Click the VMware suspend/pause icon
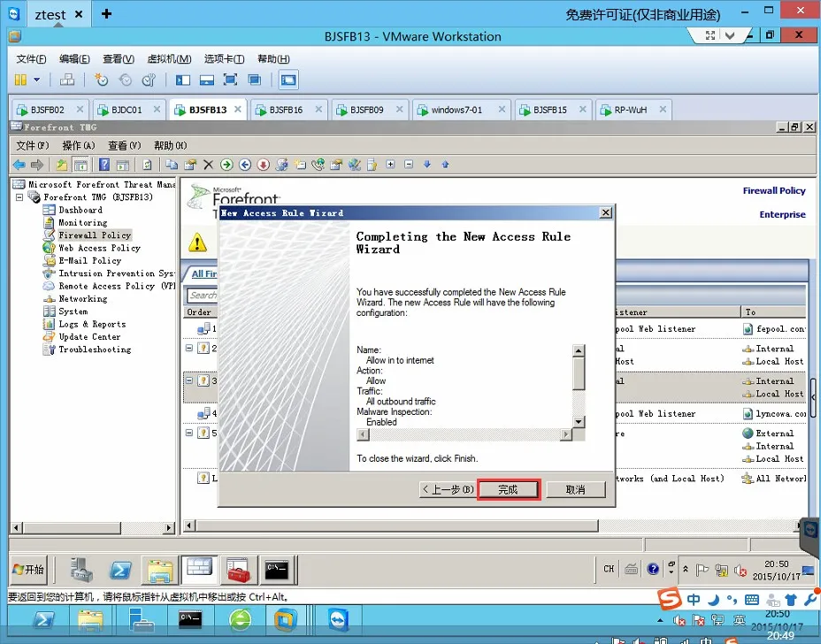This screenshot has width=821, height=644. pyautogui.click(x=20, y=80)
